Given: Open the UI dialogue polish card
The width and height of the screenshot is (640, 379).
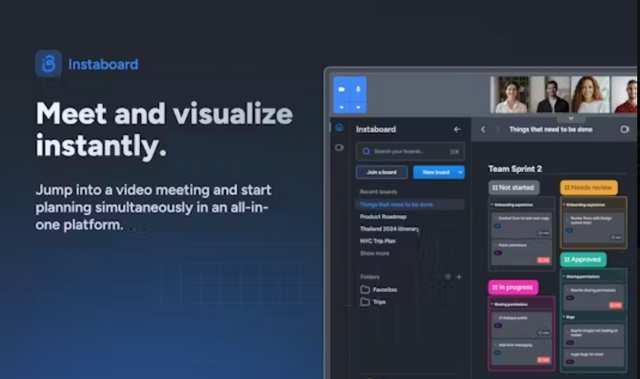Looking at the screenshot, I should coord(522,325).
